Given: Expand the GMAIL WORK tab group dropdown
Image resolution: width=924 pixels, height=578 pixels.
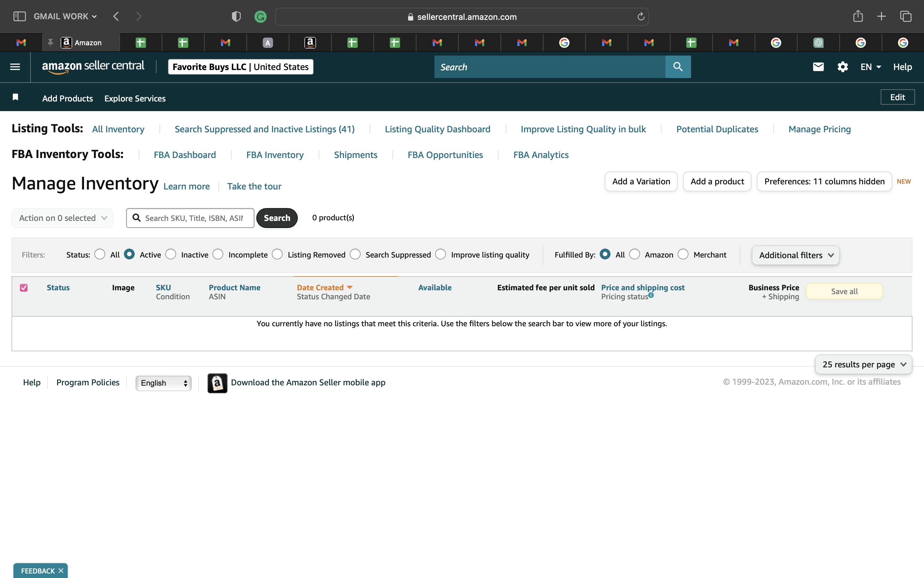Looking at the screenshot, I should pos(65,16).
